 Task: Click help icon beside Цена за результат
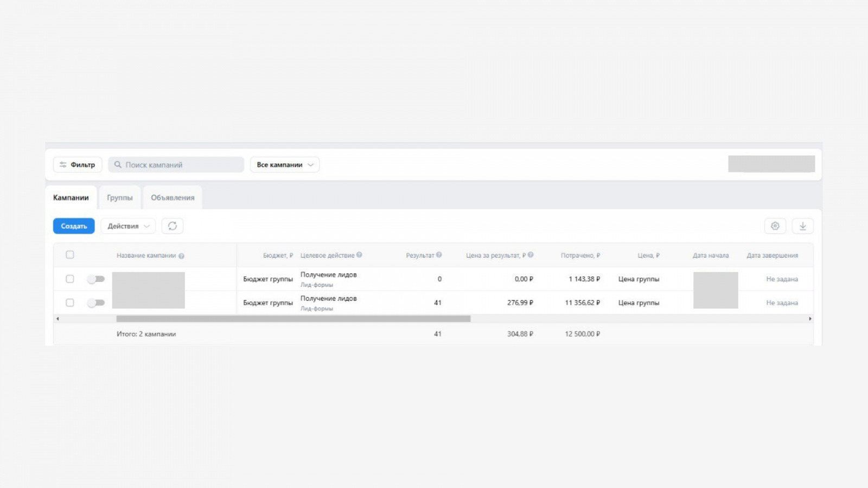(531, 255)
